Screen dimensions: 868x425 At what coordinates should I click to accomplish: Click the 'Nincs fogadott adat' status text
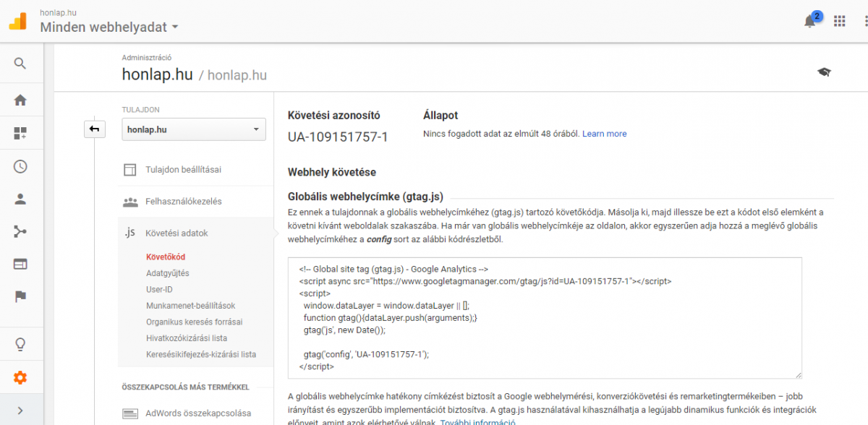coord(501,134)
